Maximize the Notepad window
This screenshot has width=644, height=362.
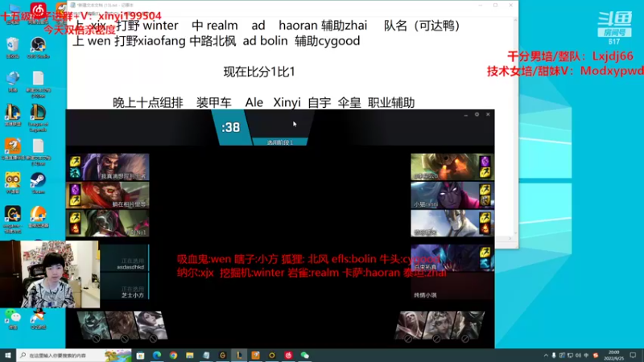(495, 5)
